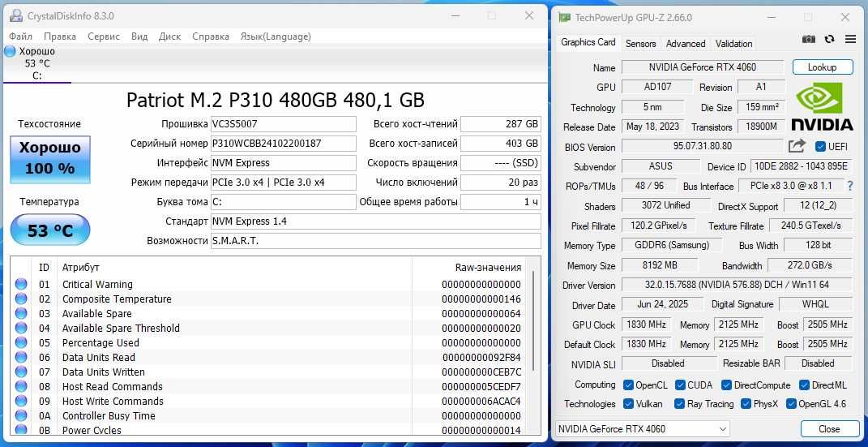Switch to the Sensors tab
Viewport: 868px width, 447px height.
[640, 43]
